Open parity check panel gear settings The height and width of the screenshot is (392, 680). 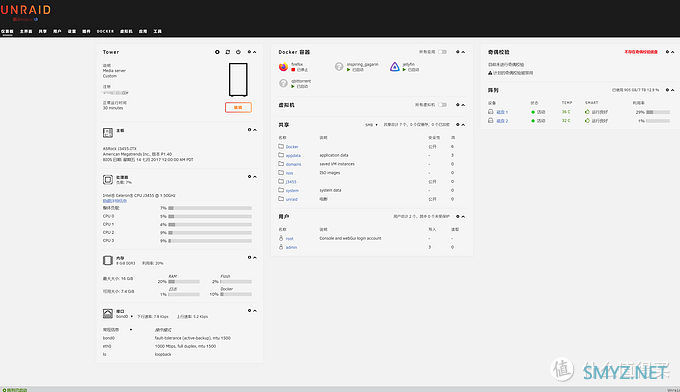click(x=667, y=52)
